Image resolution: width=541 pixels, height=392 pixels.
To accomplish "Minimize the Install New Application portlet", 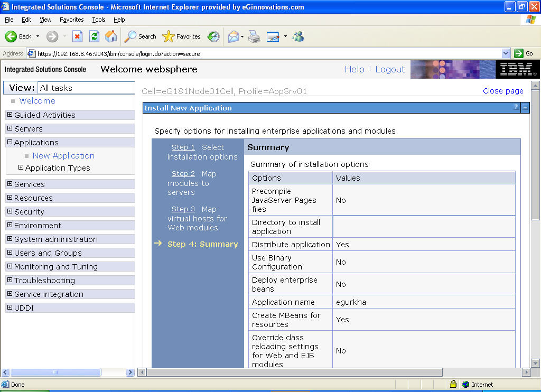I will (525, 108).
